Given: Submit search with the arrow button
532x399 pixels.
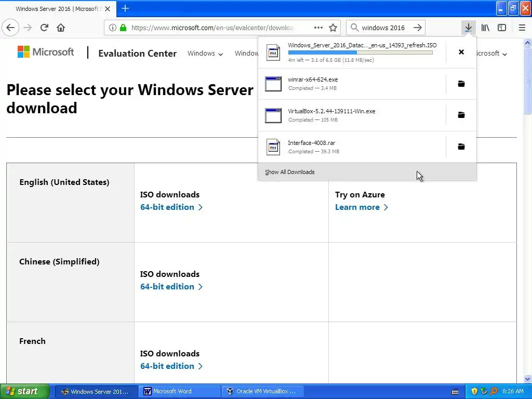Looking at the screenshot, I should click(418, 28).
